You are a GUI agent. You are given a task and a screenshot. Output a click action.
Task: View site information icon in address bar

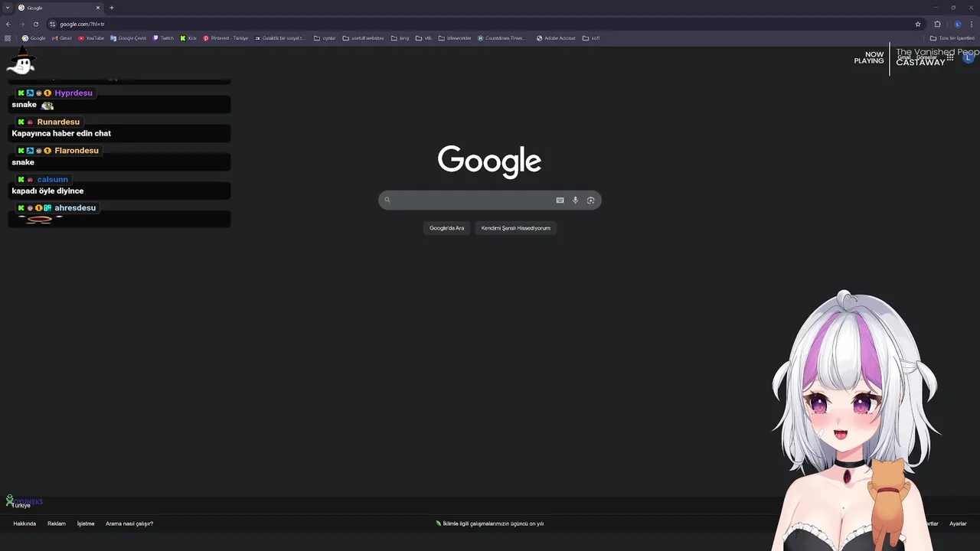point(53,24)
